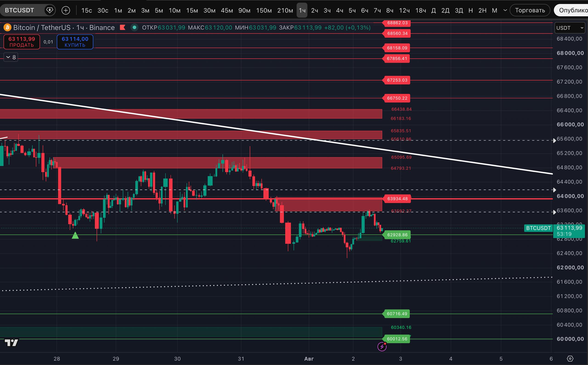This screenshot has width=588, height=365.
Task: Click the 64793.21 zone price text
Action: point(401,168)
